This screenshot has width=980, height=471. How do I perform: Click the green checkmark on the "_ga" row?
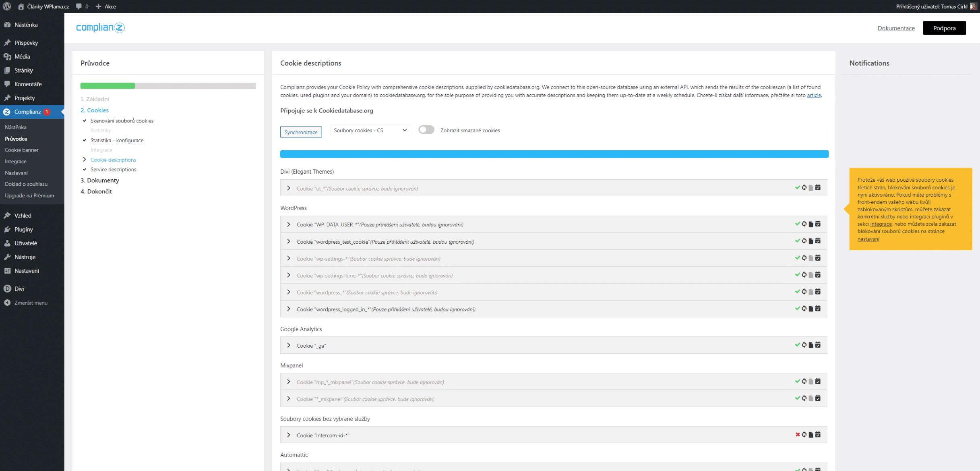(797, 345)
